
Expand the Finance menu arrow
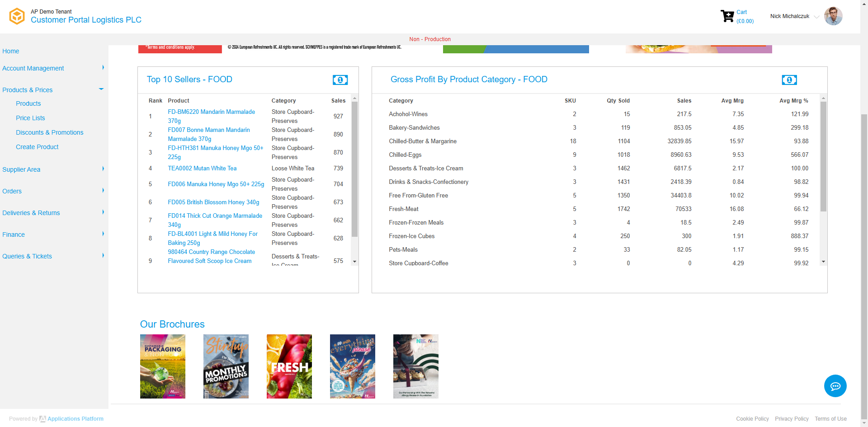[103, 234]
